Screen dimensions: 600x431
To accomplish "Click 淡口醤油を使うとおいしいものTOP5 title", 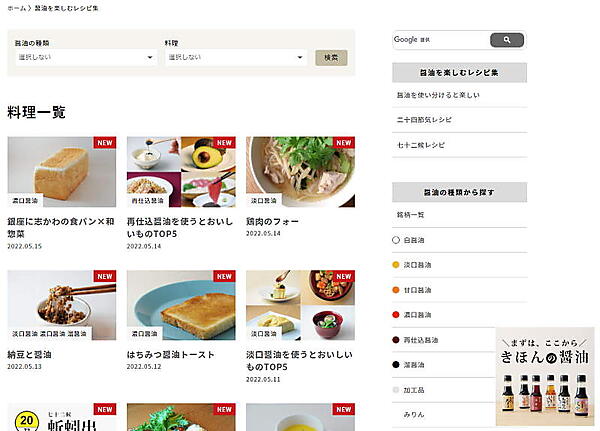I will point(299,361).
